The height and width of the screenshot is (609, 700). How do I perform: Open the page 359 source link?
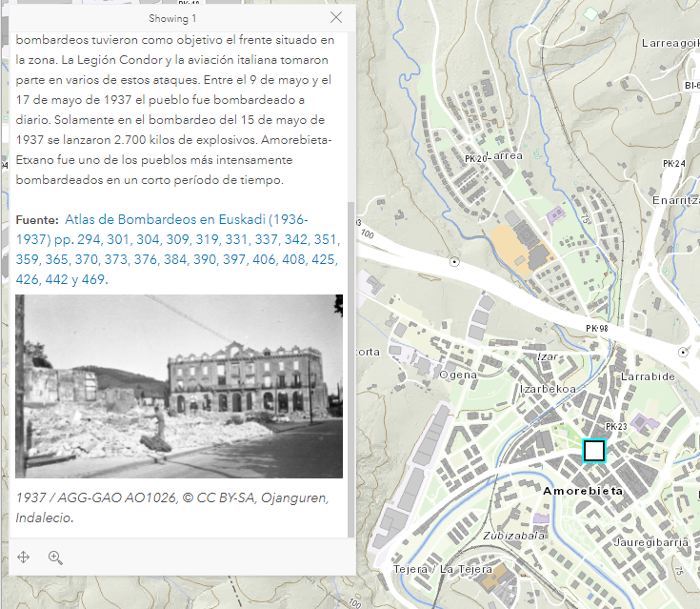click(x=29, y=259)
